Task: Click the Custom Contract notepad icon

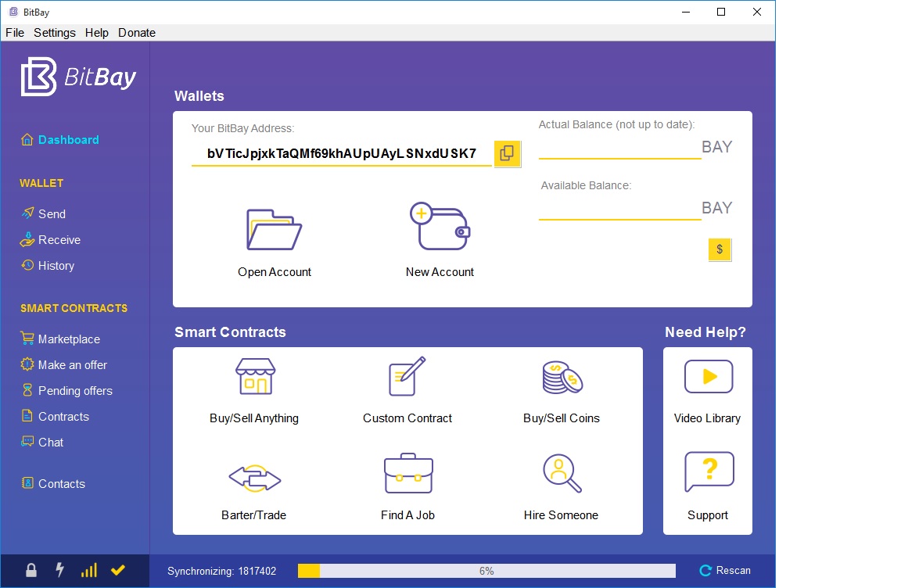Action: click(407, 376)
